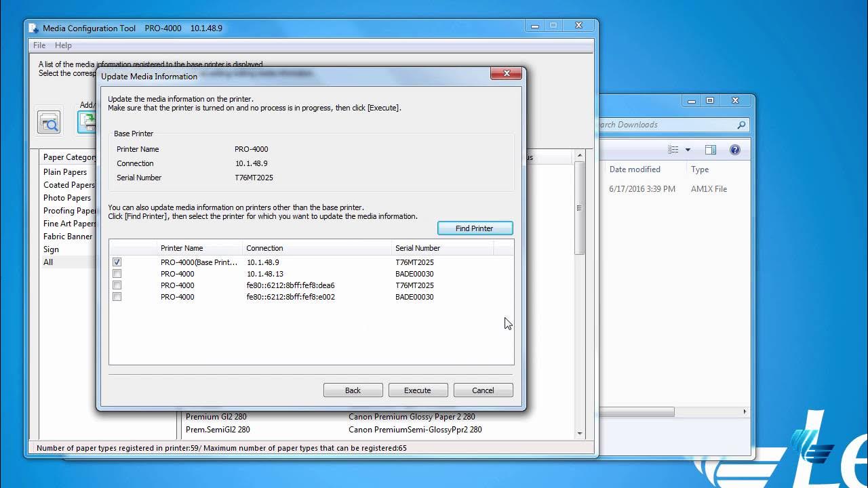The image size is (868, 488).
Task: Select the Premium Gl2 280 media row
Action: point(218,417)
